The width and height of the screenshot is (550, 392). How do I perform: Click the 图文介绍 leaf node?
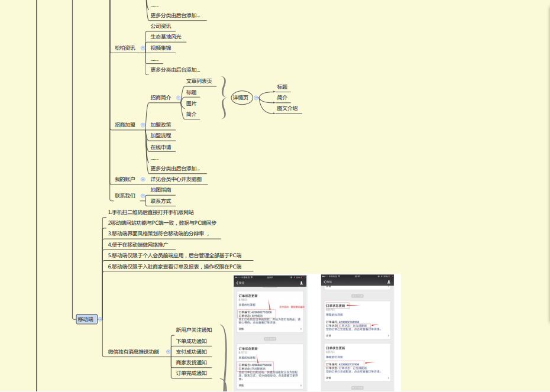[287, 108]
